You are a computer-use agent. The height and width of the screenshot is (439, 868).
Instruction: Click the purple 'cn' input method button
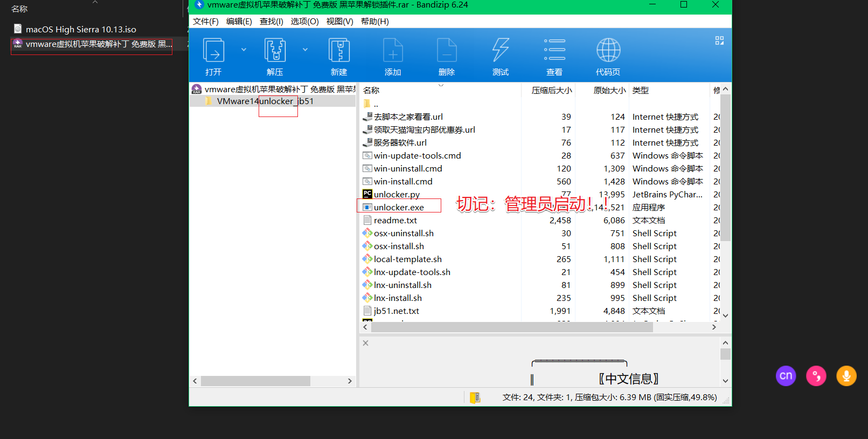(786, 376)
